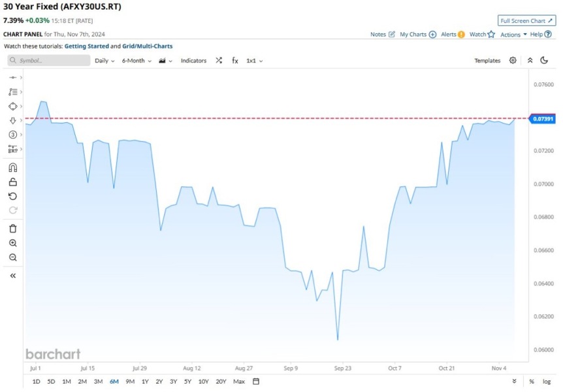The height and width of the screenshot is (392, 563).
Task: Click the fx function icon
Action: pyautogui.click(x=234, y=60)
